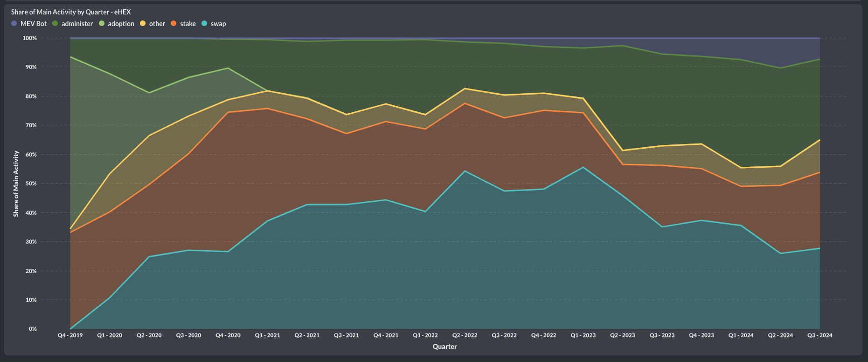Click the Q3 - 2021 axis label
Viewport: 868px width, 362px height.
tap(346, 335)
